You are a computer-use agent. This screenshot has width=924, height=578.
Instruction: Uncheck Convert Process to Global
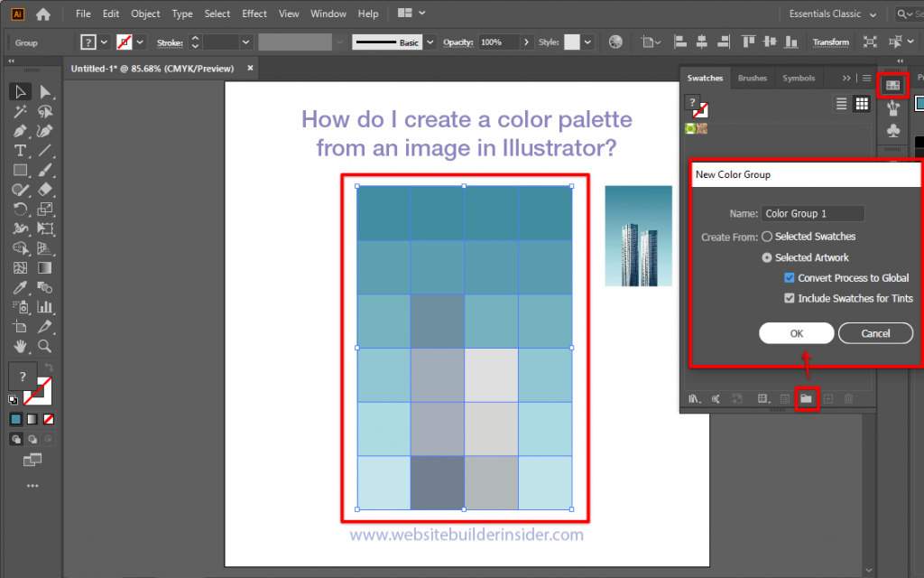[790, 278]
